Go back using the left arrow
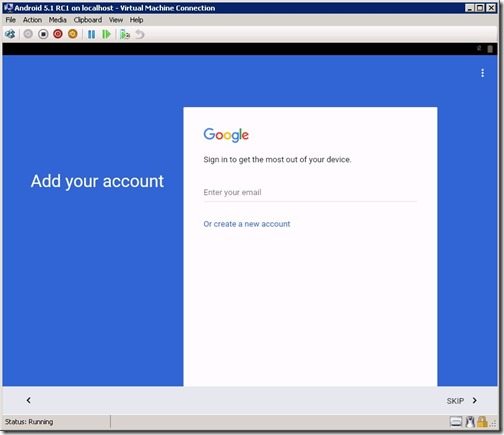 tap(29, 400)
